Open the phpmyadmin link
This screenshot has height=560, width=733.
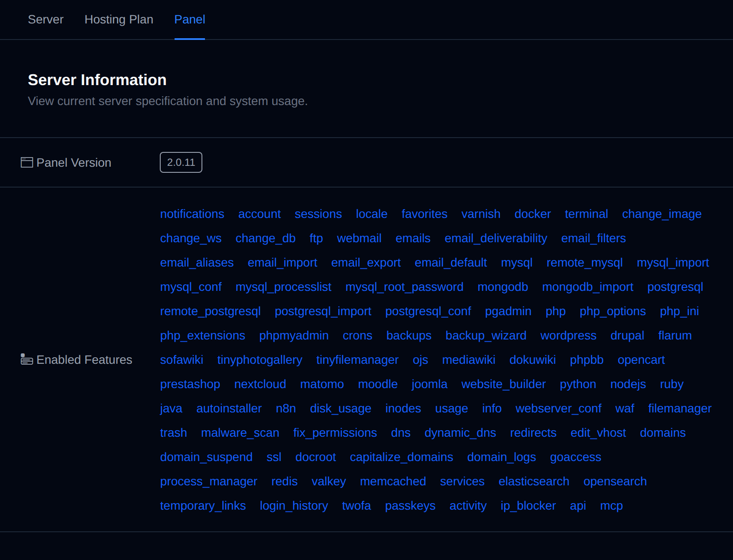pyautogui.click(x=294, y=336)
